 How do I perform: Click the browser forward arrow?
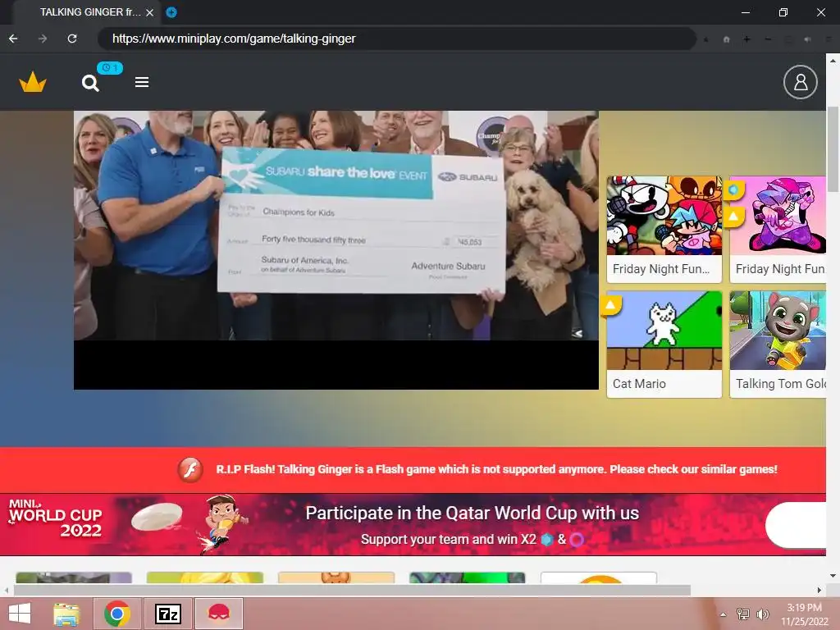(x=43, y=39)
